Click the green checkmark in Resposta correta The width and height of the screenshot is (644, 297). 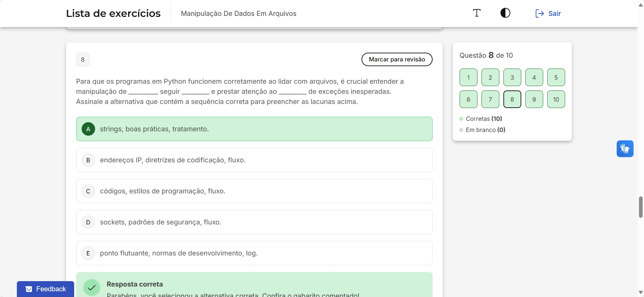coord(92,288)
